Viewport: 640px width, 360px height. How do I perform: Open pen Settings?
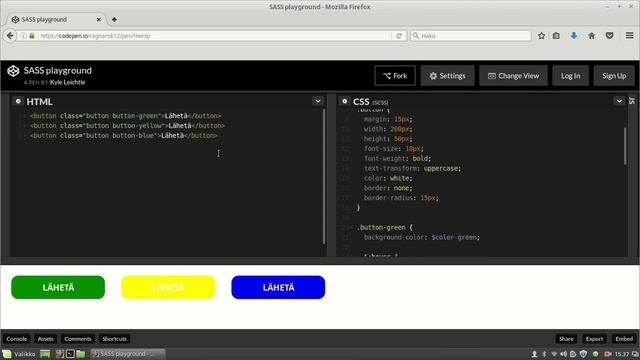click(447, 76)
